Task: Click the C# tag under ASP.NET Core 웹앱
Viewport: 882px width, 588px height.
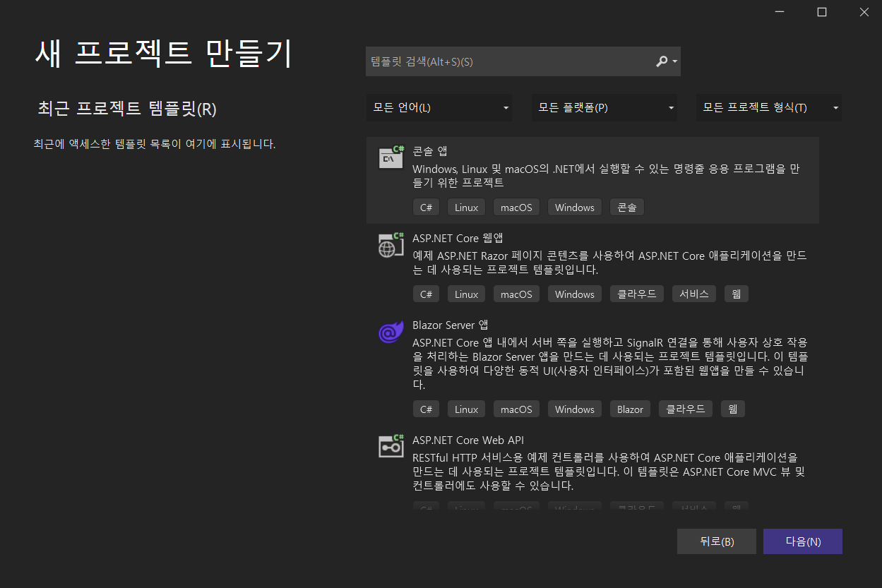Action: 427,294
